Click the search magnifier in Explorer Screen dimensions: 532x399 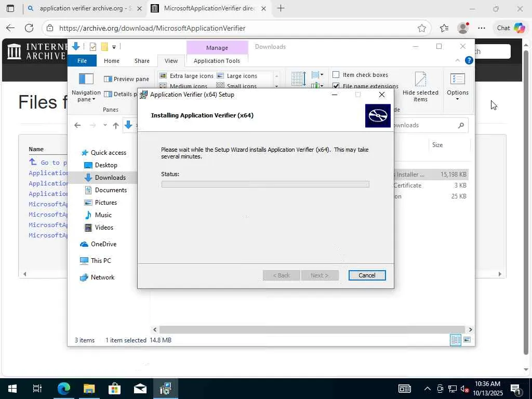point(461,125)
